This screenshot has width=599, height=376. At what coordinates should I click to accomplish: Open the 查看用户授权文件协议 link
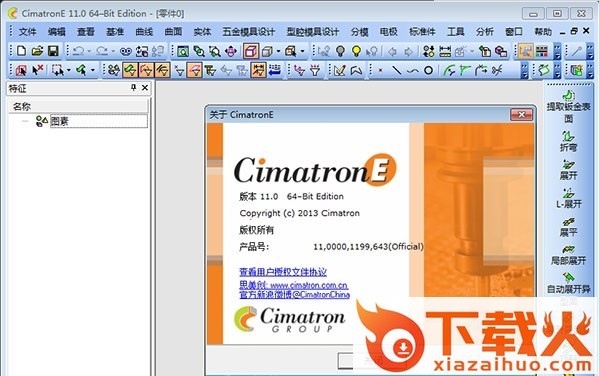pos(283,272)
